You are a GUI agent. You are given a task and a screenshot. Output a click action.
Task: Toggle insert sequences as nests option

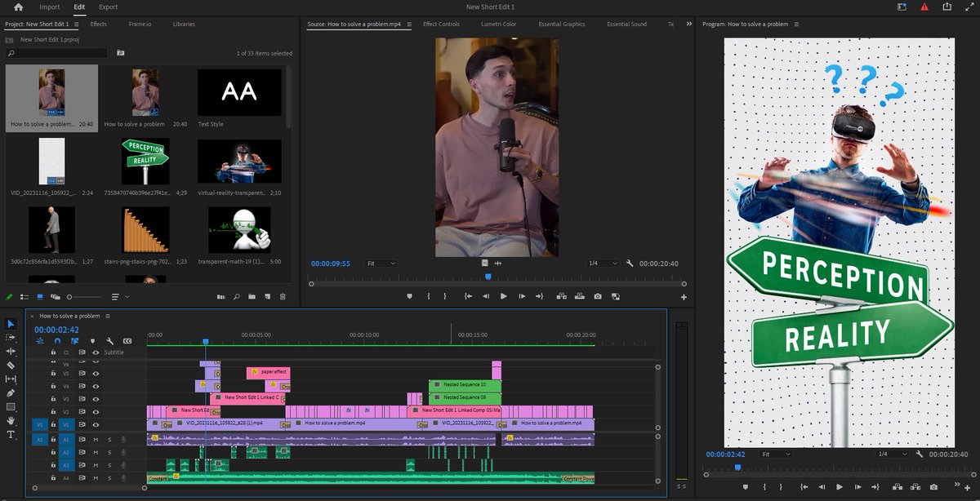pyautogui.click(x=40, y=340)
